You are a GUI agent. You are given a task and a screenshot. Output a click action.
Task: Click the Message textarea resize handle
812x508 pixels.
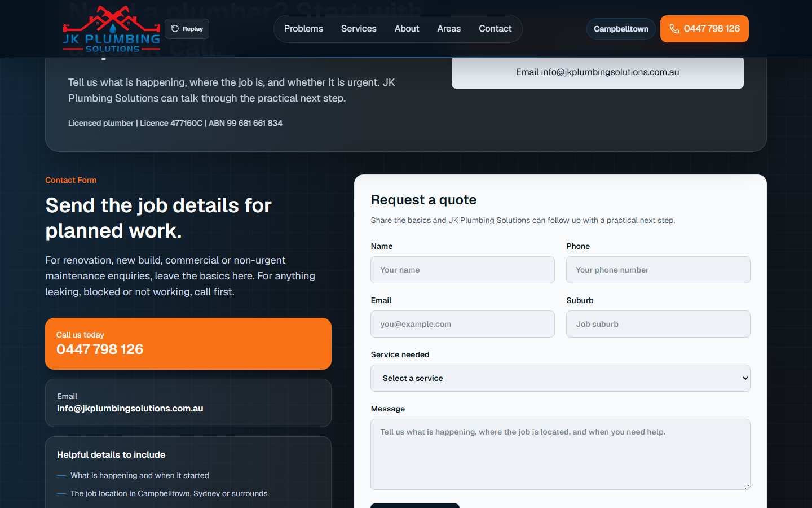(747, 486)
